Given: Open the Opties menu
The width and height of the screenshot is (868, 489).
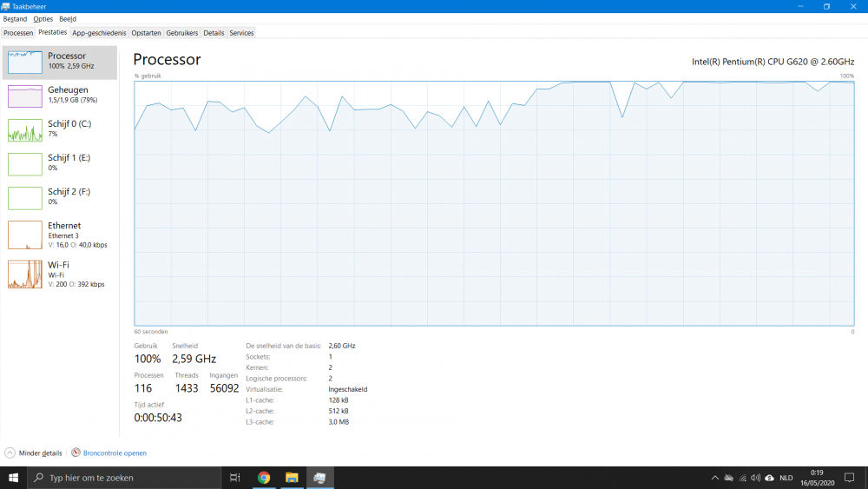Looking at the screenshot, I should click(43, 19).
